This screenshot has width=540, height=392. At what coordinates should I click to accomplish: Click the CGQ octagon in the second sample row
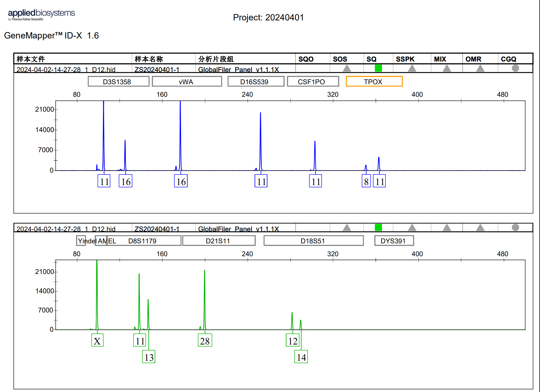coord(515,227)
